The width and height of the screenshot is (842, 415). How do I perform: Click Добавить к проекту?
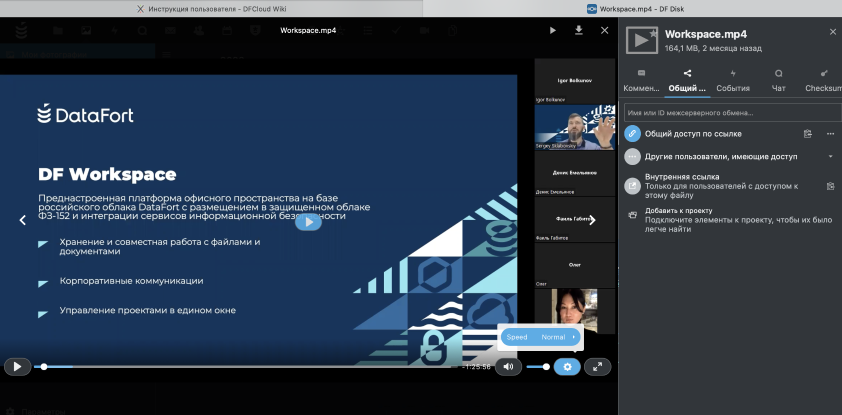[679, 211]
